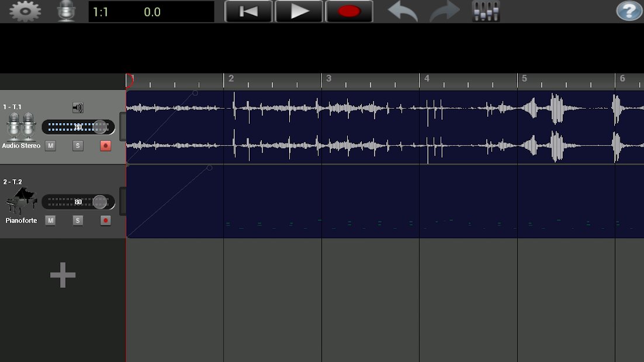Click the redo arrow
Viewport: 644px width, 362px height.
[x=444, y=11]
